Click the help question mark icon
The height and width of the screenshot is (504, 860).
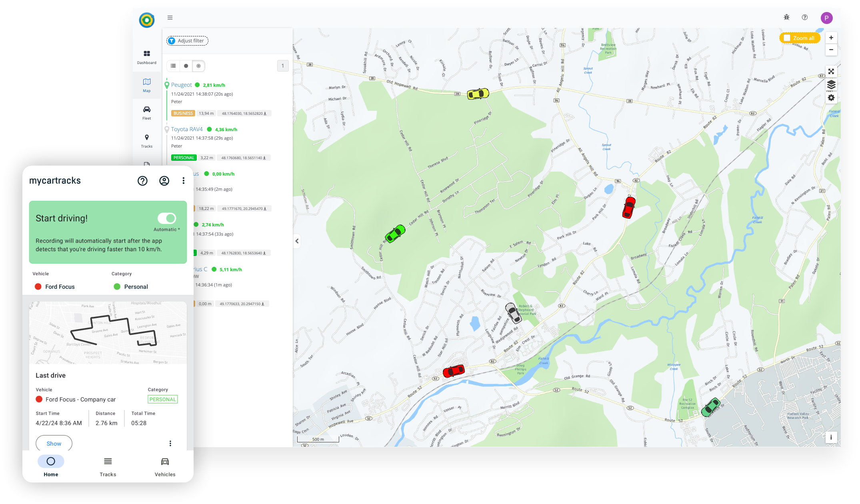tap(804, 18)
